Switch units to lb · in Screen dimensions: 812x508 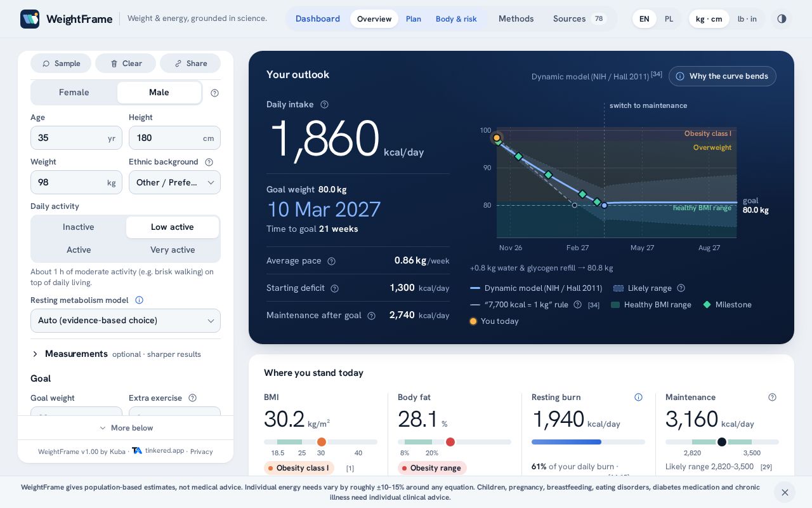tap(747, 19)
